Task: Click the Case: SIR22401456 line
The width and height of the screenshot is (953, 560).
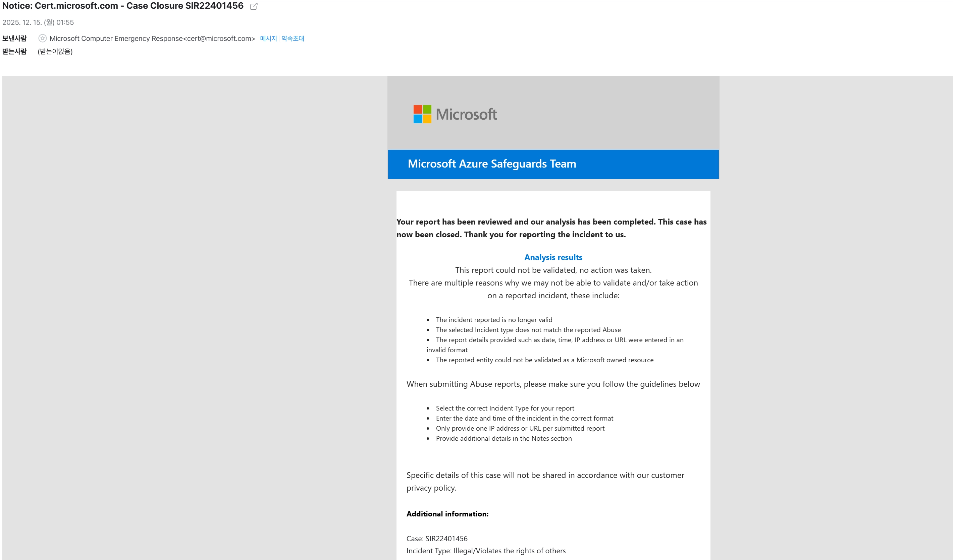Action: (x=437, y=539)
